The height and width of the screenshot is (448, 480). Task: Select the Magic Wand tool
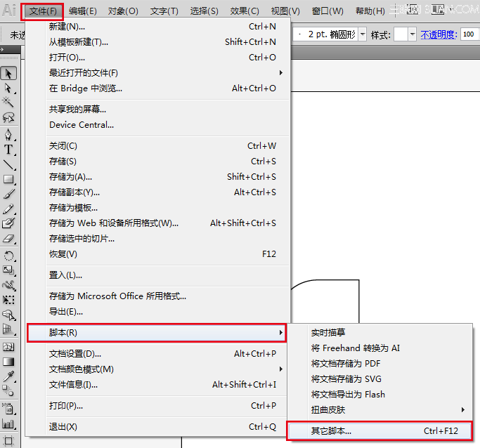tap(8, 102)
